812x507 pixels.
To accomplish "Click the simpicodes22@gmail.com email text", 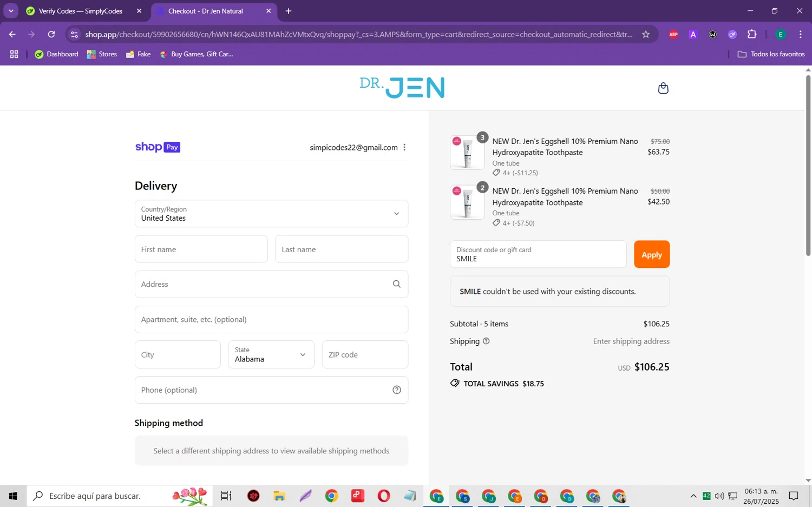I will click(353, 147).
